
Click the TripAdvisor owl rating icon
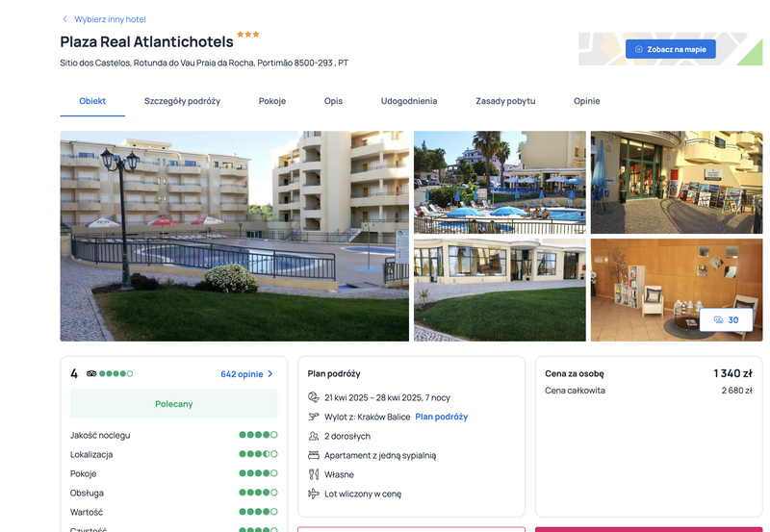pos(91,373)
